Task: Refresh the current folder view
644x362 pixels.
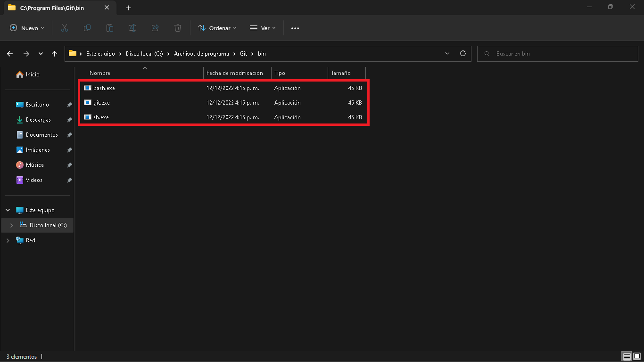Action: point(463,53)
